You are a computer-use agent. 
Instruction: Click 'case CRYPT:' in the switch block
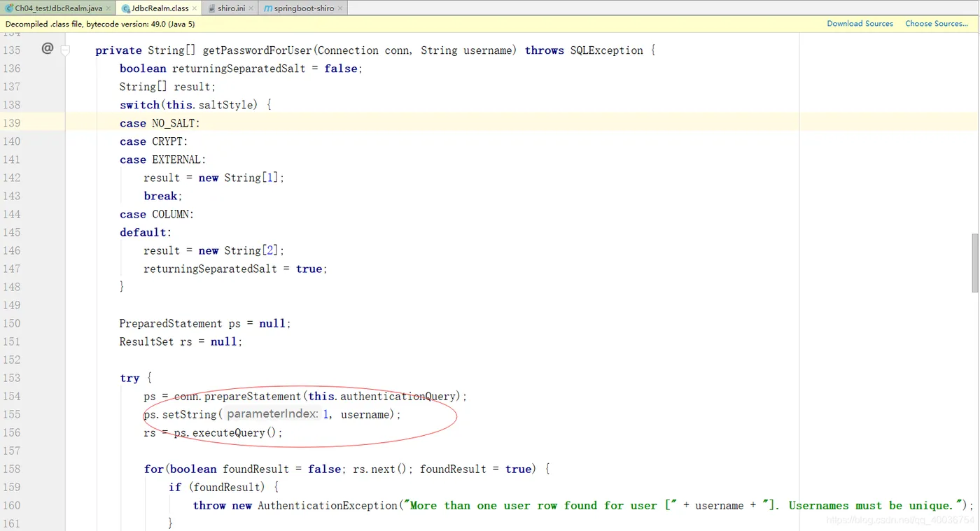tap(153, 141)
